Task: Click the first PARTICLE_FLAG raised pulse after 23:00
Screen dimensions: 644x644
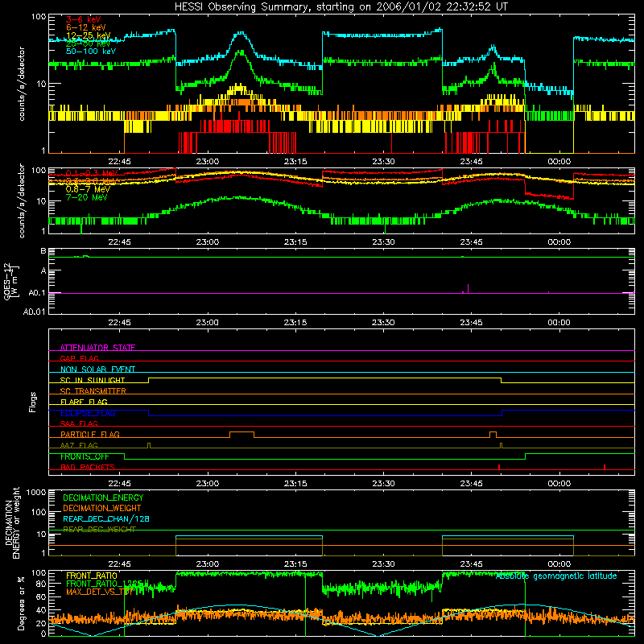Action: click(x=242, y=435)
